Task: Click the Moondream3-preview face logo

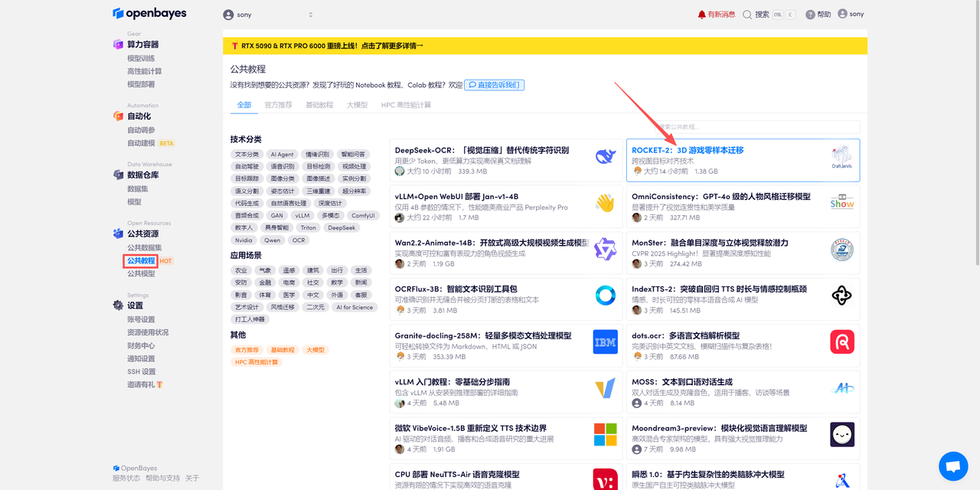Action: (842, 435)
